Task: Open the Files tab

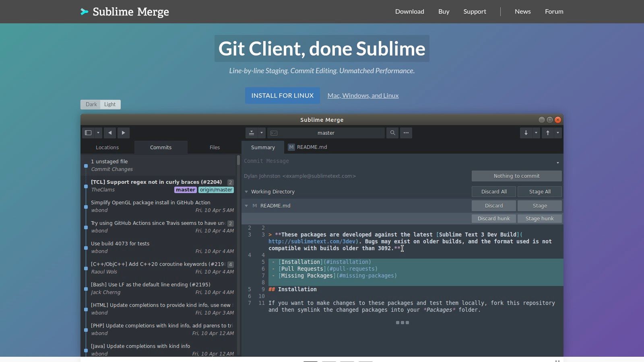Action: [215, 147]
